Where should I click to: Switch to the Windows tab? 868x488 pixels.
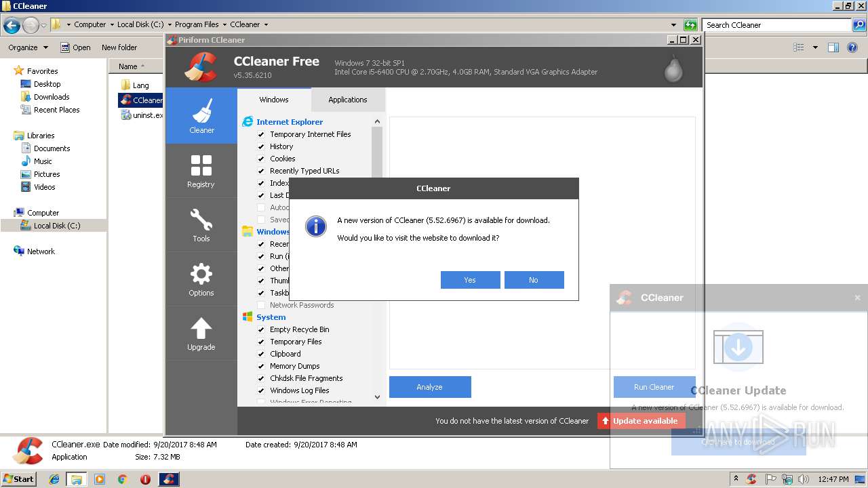(x=274, y=100)
